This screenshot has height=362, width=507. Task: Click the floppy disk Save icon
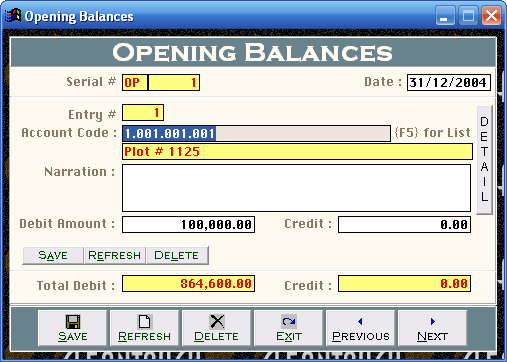pos(73,322)
